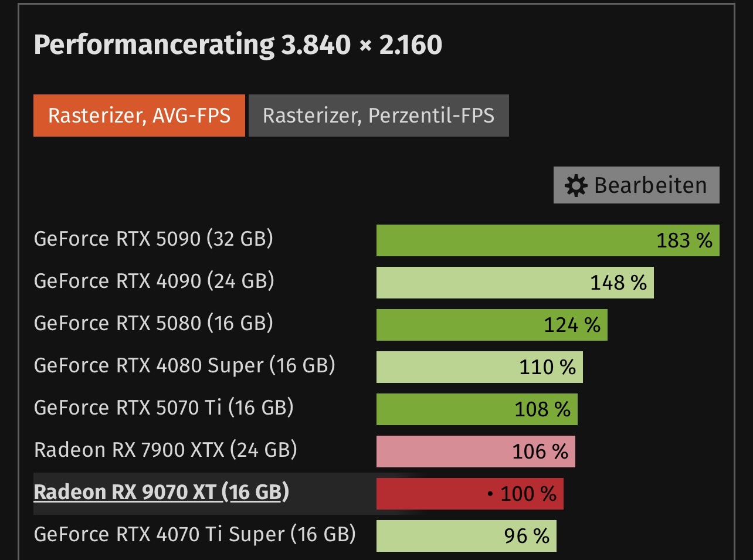Screen dimensions: 753x560
Task: Click the Performancerating 3.840 × 2.160 heading
Action: click(238, 45)
